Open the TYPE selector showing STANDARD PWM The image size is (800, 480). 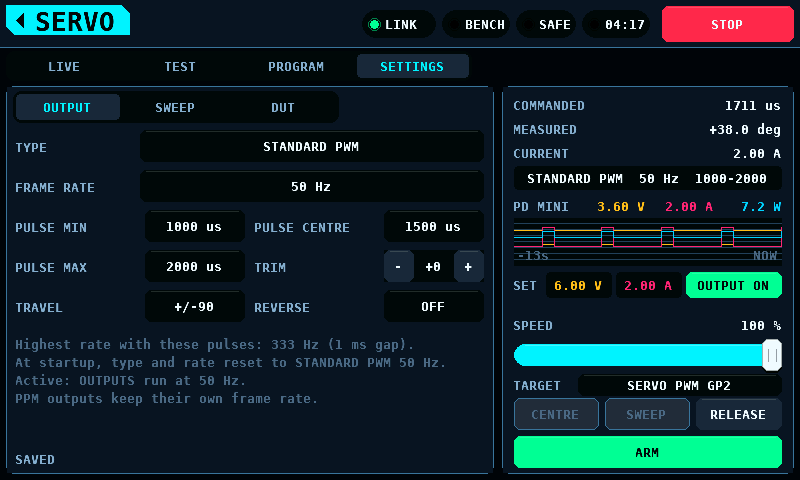pos(312,147)
